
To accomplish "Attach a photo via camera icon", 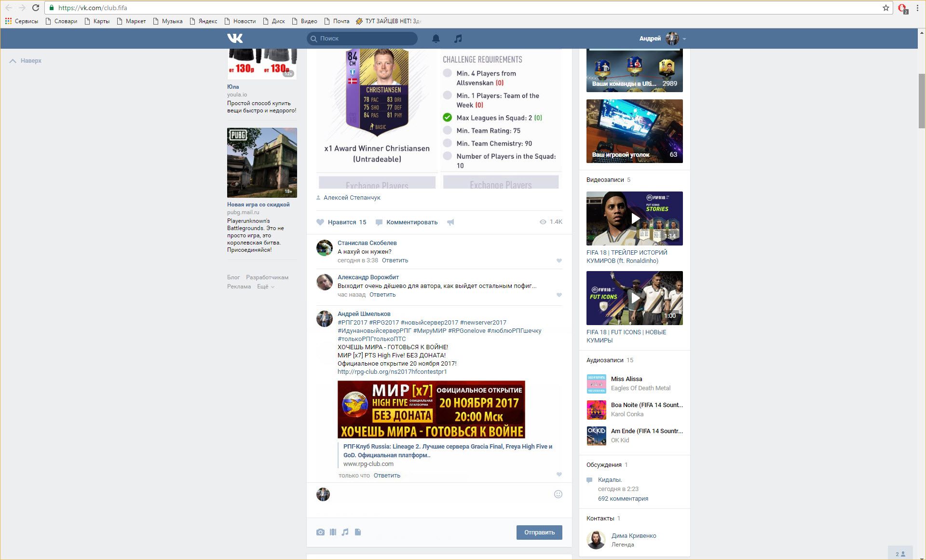I will coord(320,532).
